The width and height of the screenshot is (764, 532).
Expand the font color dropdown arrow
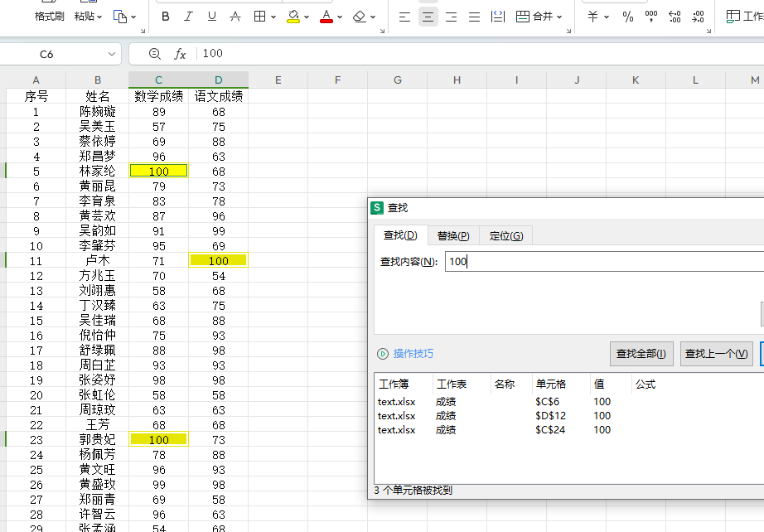(340, 17)
